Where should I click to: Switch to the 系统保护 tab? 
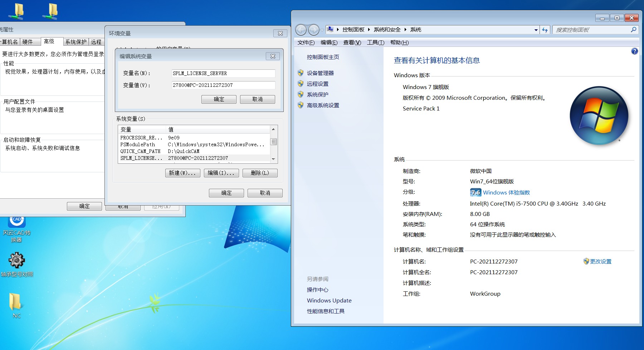click(x=76, y=42)
